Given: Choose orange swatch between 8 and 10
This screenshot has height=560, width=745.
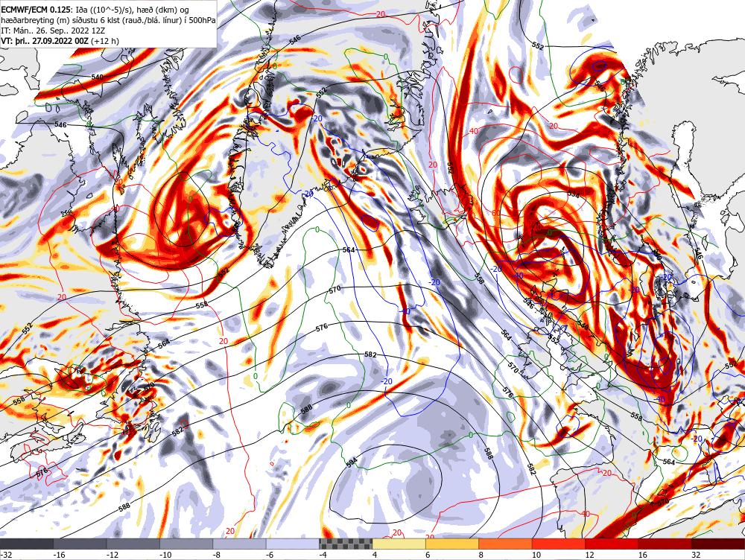Looking at the screenshot, I should point(506,544).
